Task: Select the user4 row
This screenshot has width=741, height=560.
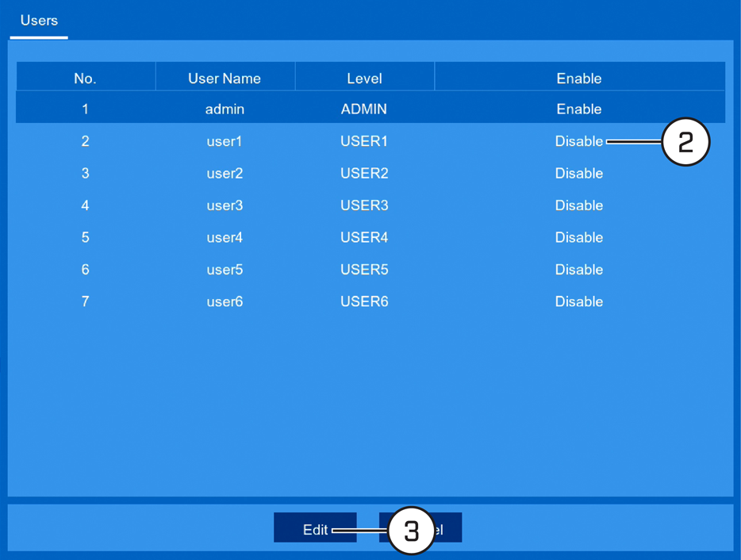Action: (370, 237)
